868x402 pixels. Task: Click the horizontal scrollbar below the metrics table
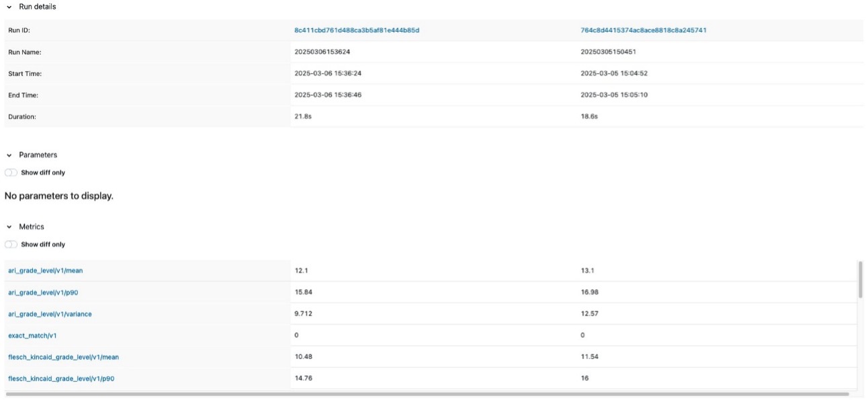tap(427, 394)
